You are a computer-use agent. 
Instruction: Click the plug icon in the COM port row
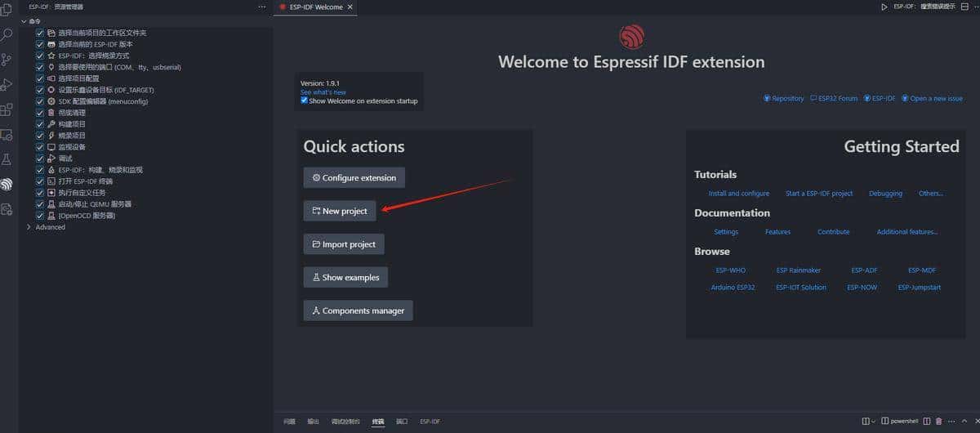click(51, 67)
